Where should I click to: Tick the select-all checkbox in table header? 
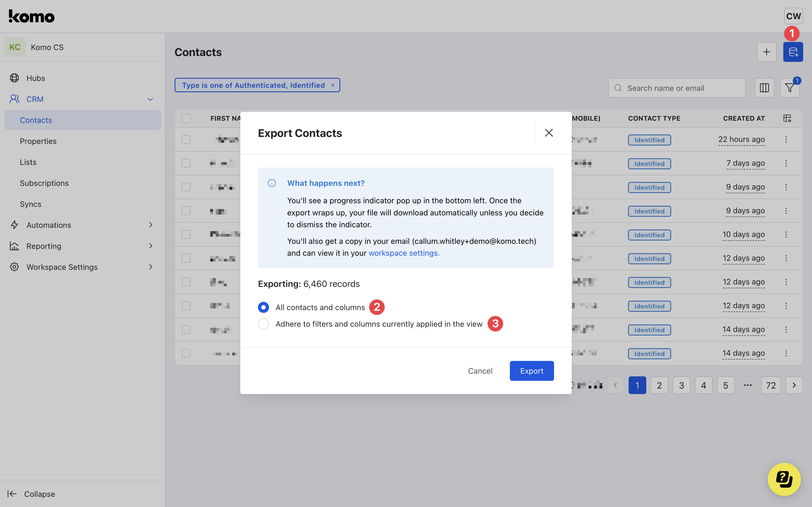click(x=186, y=118)
